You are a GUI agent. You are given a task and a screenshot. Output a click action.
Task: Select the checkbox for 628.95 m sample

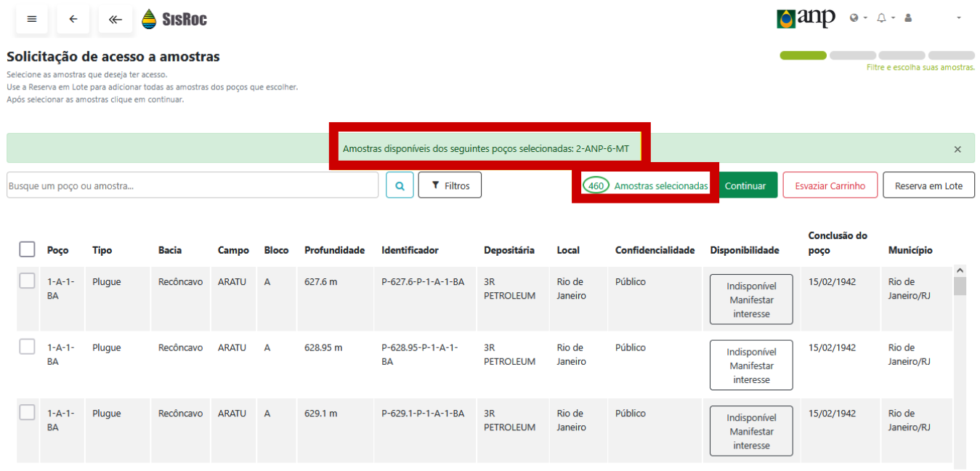27,347
